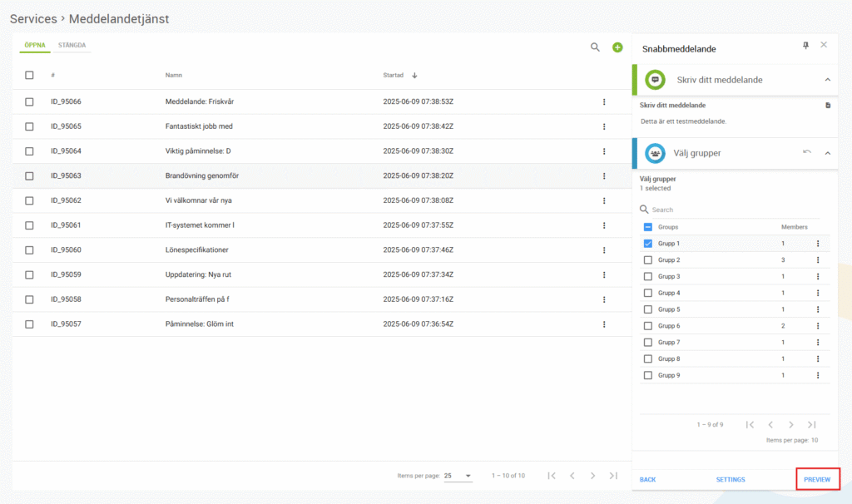The image size is (852, 504).
Task: Open three-dot menu for ID_95060 row
Action: pos(604,250)
